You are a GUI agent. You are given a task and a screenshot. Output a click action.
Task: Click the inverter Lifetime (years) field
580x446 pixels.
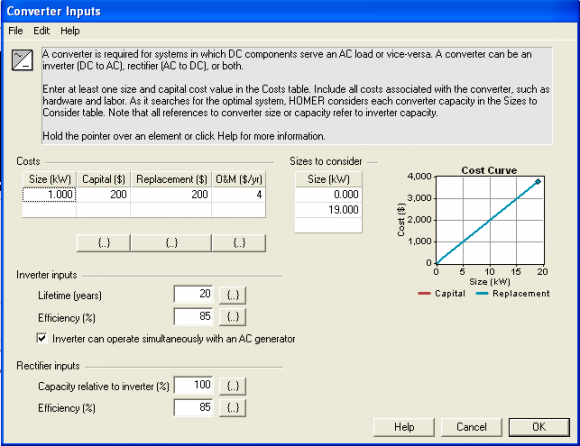click(193, 294)
